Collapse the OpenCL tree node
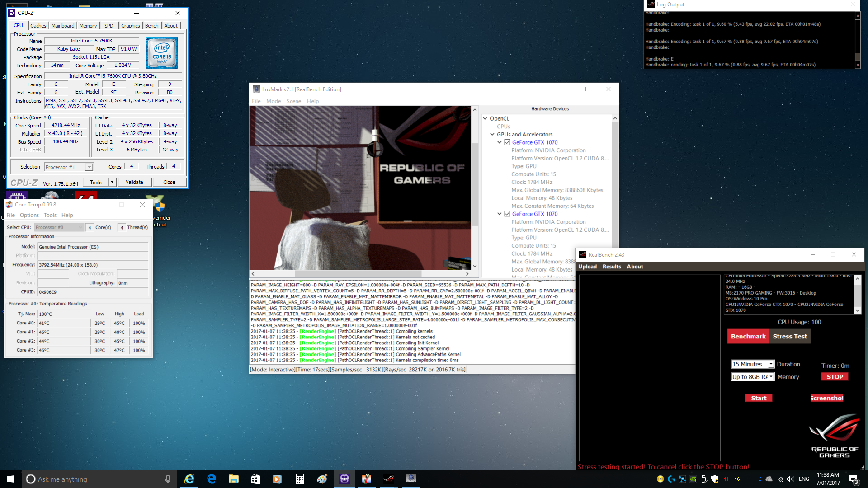 click(485, 118)
